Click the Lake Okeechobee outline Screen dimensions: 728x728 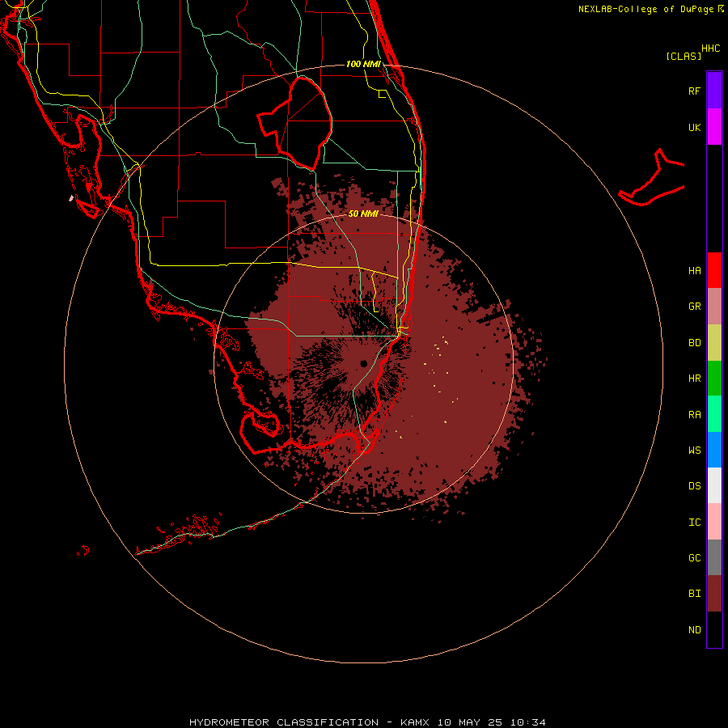pyautogui.click(x=294, y=124)
